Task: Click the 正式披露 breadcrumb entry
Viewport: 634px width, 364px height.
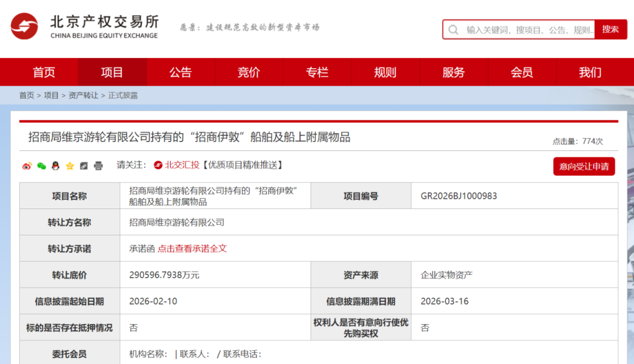Action: [x=124, y=95]
